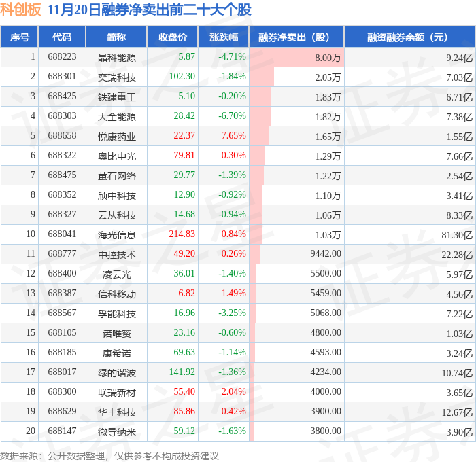The width and height of the screenshot is (476, 462).
Task: Click the -3.25% change value
Action: pyautogui.click(x=232, y=313)
